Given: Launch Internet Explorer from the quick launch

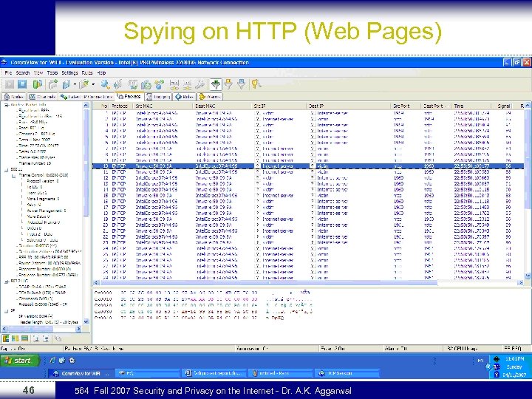Looking at the screenshot, I should click(x=52, y=361).
